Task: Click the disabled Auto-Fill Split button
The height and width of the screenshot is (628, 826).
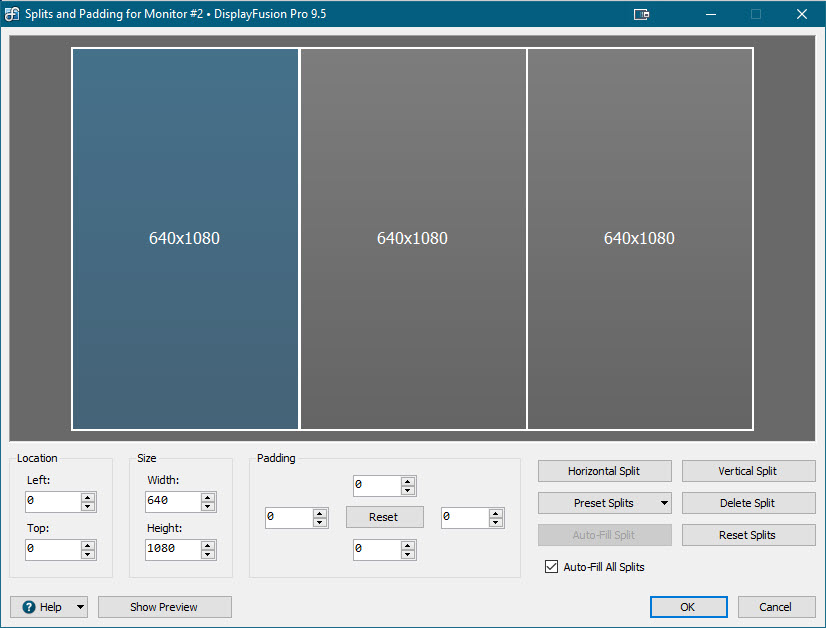Action: tap(605, 535)
